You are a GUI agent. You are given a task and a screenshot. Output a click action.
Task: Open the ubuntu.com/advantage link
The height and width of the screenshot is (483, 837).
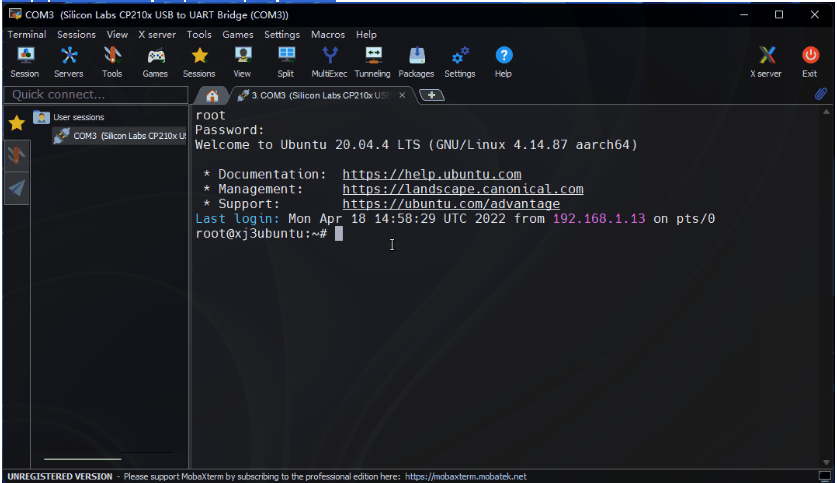tap(451, 204)
